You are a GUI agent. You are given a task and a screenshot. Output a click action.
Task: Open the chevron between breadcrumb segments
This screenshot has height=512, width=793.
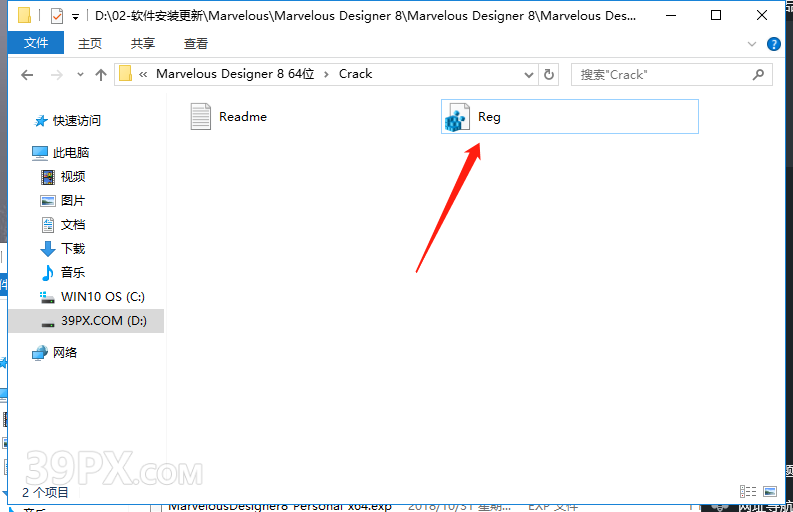click(326, 75)
